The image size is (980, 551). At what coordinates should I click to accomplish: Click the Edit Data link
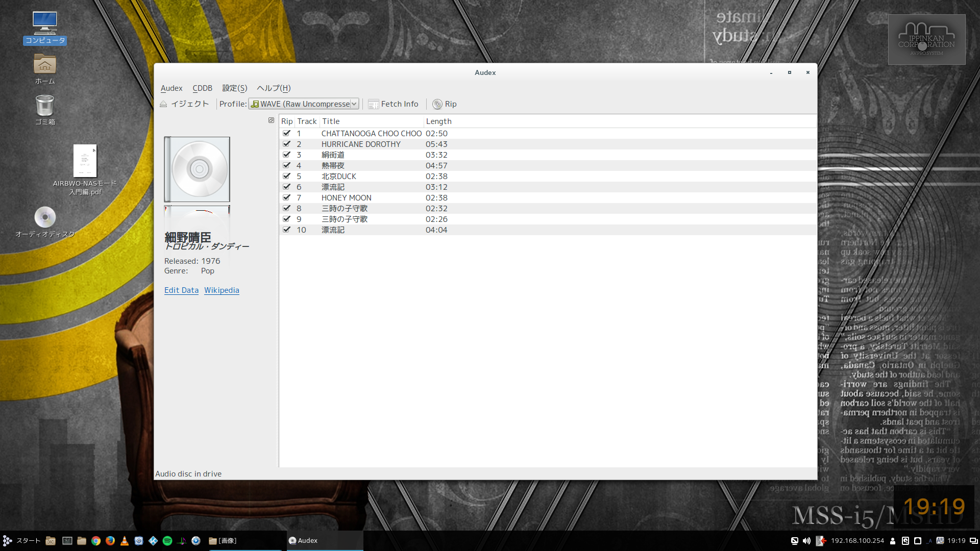coord(181,290)
